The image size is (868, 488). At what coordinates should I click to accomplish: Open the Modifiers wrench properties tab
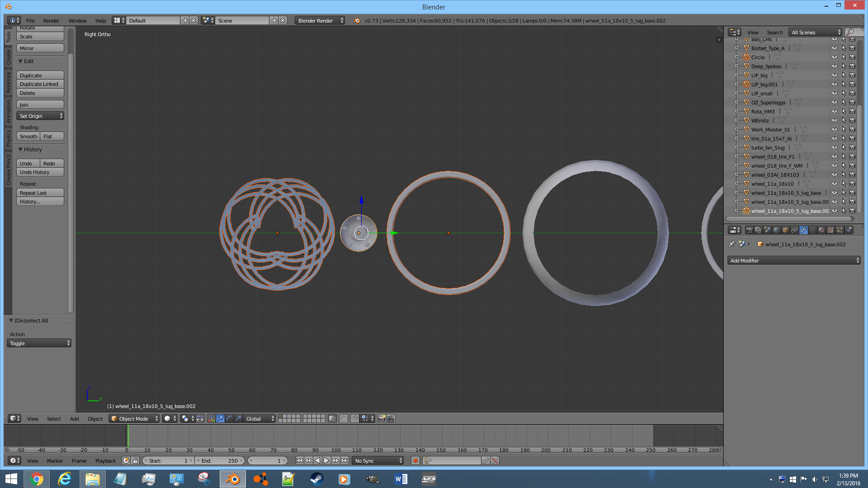[804, 230]
